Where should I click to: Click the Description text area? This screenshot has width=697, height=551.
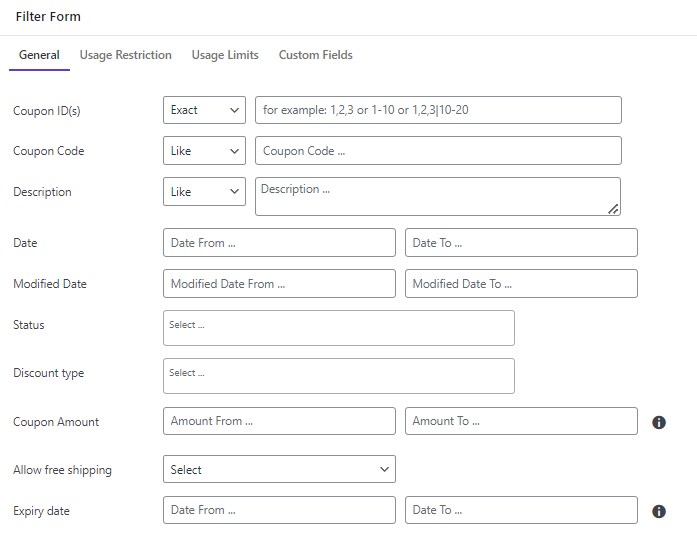[x=438, y=196]
